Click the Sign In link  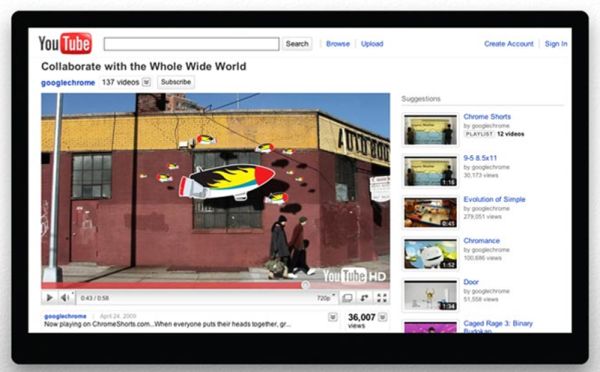pos(556,44)
